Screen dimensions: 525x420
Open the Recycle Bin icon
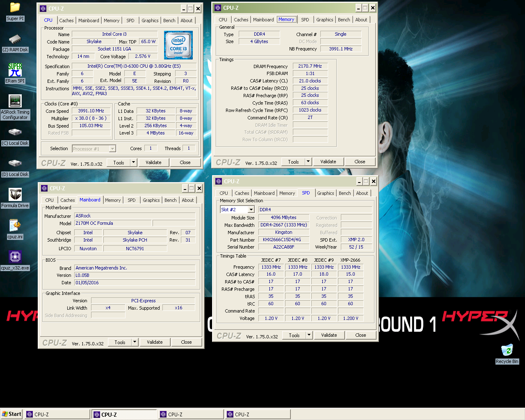click(507, 350)
